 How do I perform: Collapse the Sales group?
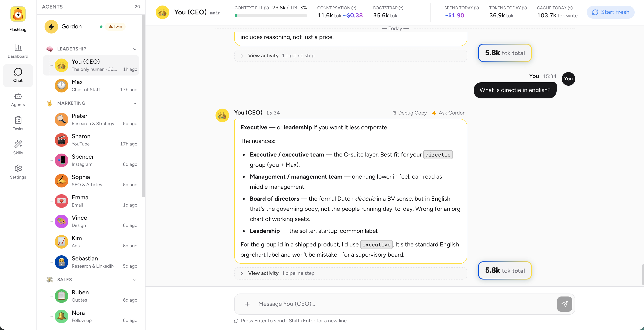[x=135, y=280]
